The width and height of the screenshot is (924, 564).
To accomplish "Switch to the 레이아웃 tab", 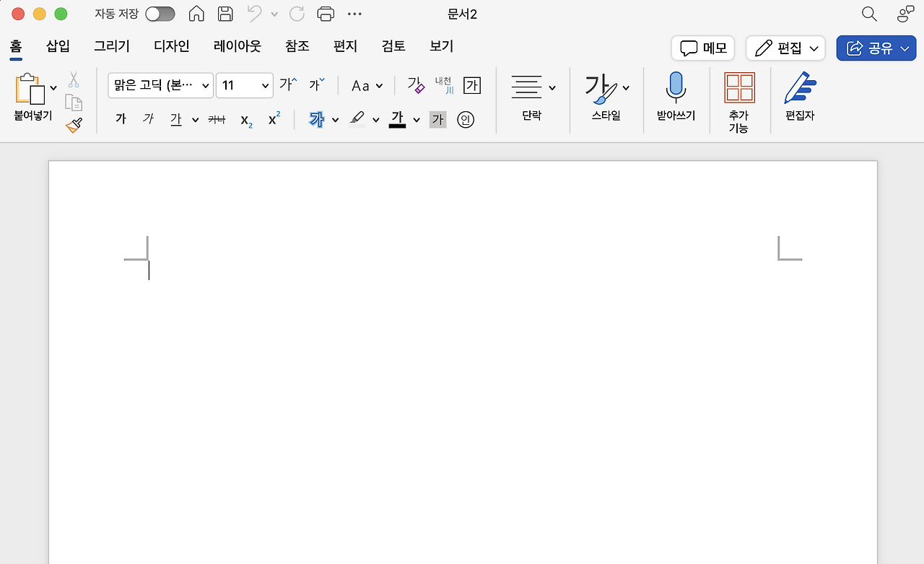I will click(237, 46).
